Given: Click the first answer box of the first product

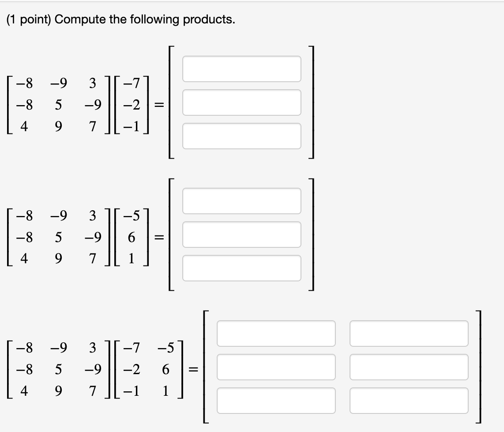Looking at the screenshot, I should click(242, 68).
